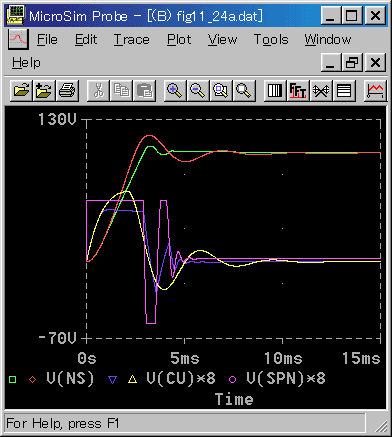Select the V(NS) trace label in the legend
Screen dimensions: 392x437
coord(70,379)
